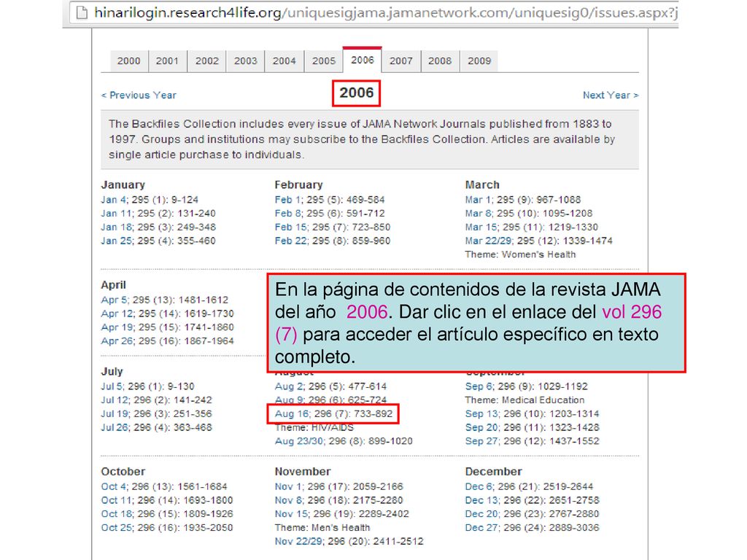Open the Oct 18 issue link
This screenshot has height=560, width=747.
click(x=116, y=515)
